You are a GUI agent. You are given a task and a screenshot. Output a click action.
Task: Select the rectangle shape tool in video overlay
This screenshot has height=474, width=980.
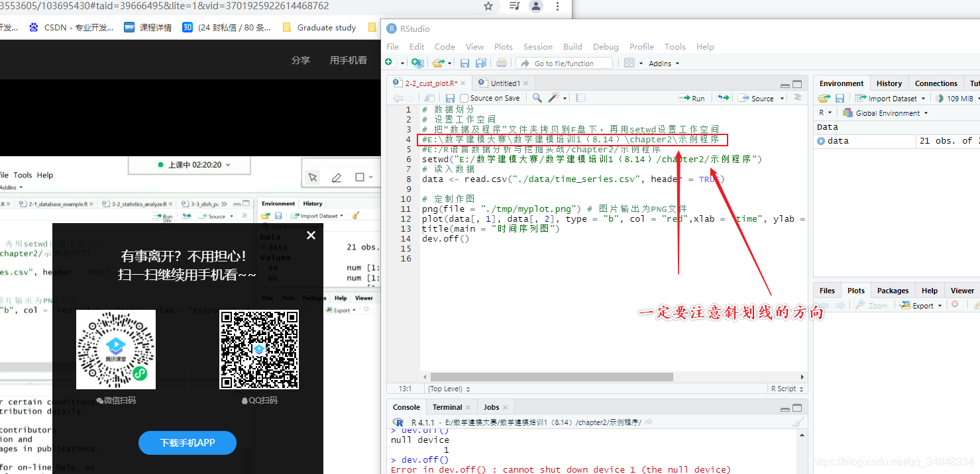click(360, 177)
